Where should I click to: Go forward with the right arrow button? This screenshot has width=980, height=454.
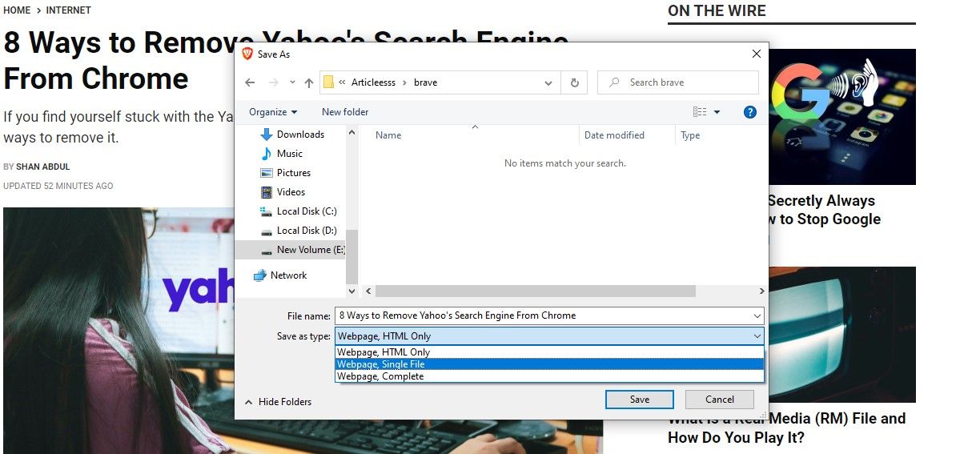(274, 82)
